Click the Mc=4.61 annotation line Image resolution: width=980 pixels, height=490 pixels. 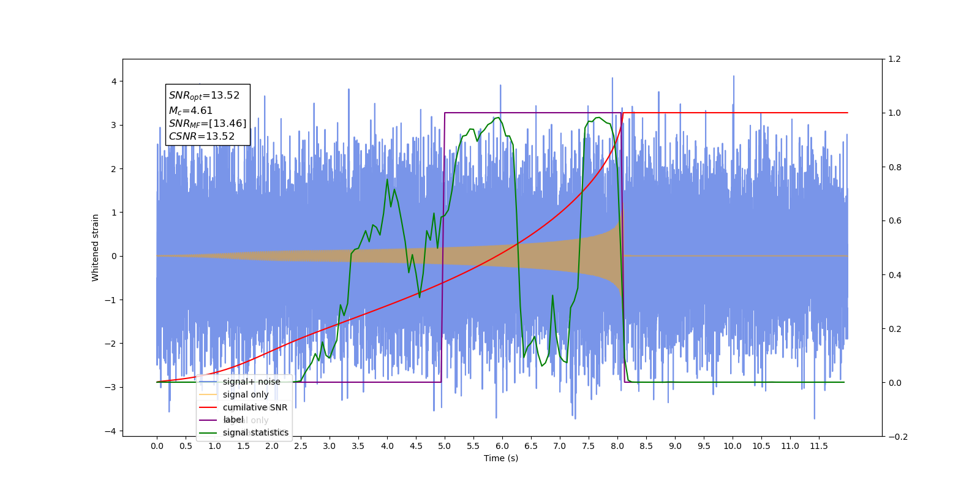(x=190, y=111)
